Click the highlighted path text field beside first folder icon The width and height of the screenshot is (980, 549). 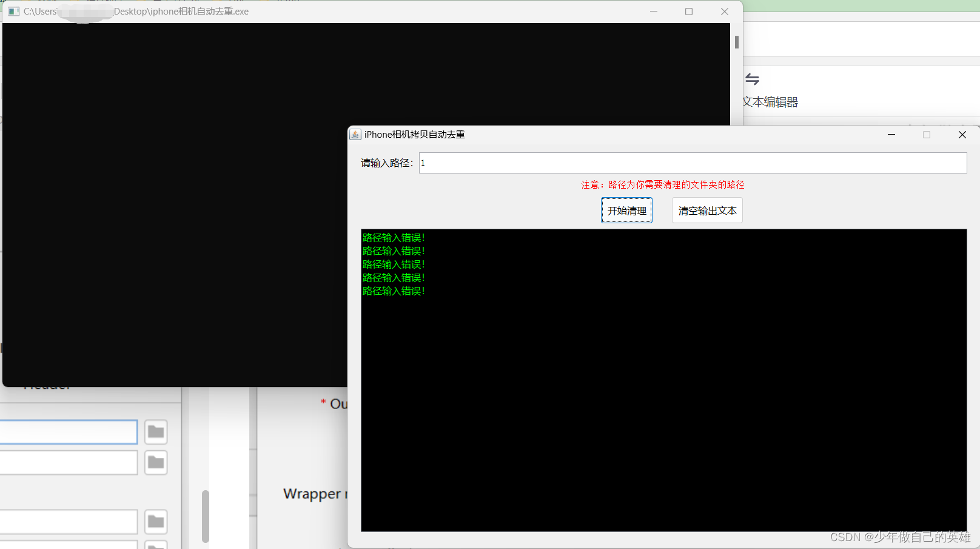[x=69, y=432]
